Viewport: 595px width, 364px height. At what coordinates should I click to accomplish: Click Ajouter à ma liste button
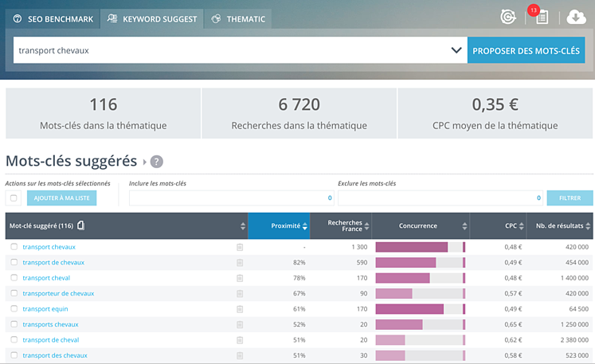pyautogui.click(x=61, y=198)
